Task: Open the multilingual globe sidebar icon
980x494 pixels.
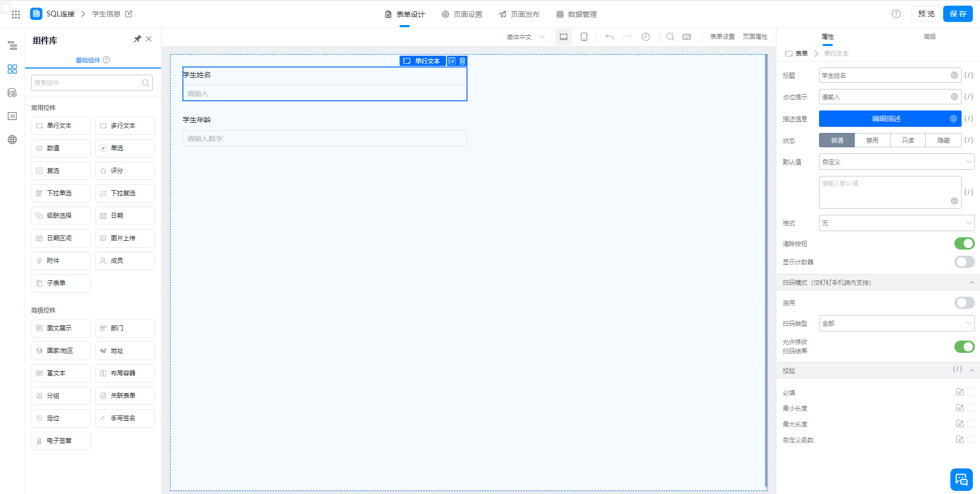Action: tap(12, 140)
